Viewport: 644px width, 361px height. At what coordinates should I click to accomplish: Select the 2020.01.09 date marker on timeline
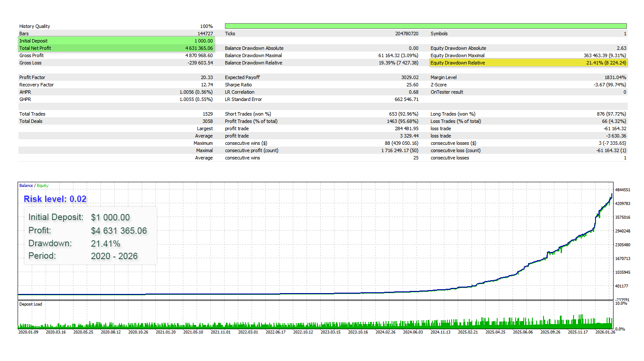[28, 332]
